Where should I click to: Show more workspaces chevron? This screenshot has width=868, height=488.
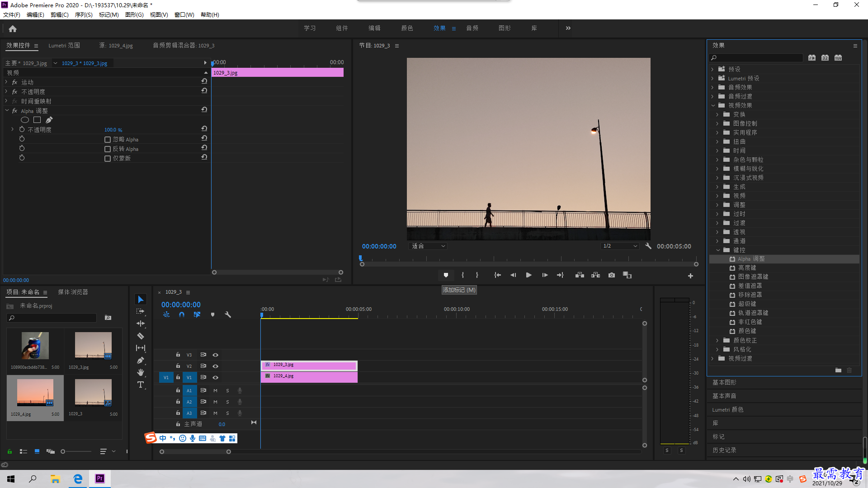pyautogui.click(x=568, y=28)
